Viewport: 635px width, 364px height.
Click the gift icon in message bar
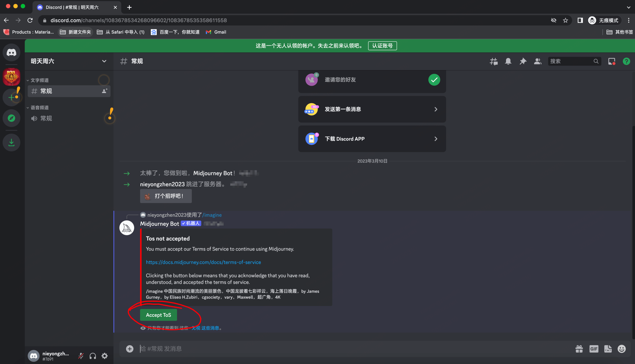(x=579, y=349)
